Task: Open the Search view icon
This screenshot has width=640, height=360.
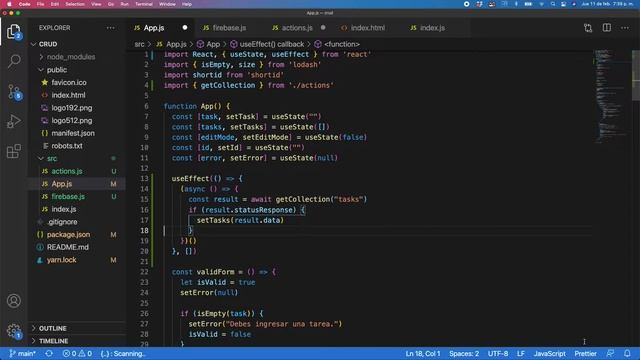Action: click(14, 61)
